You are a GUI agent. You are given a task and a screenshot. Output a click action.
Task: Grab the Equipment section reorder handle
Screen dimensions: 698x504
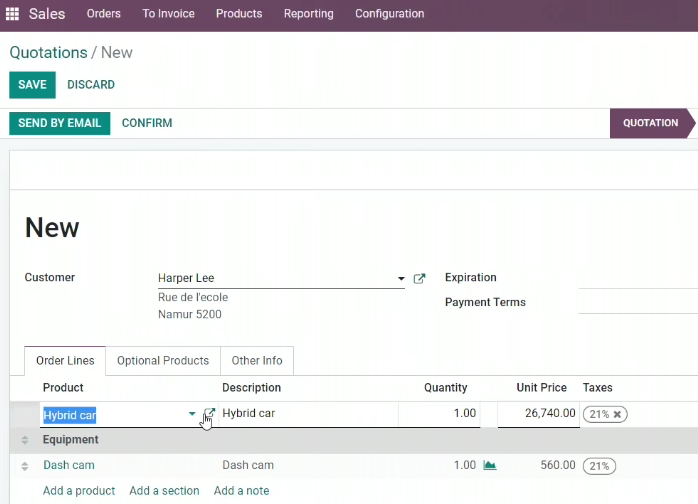click(x=25, y=440)
